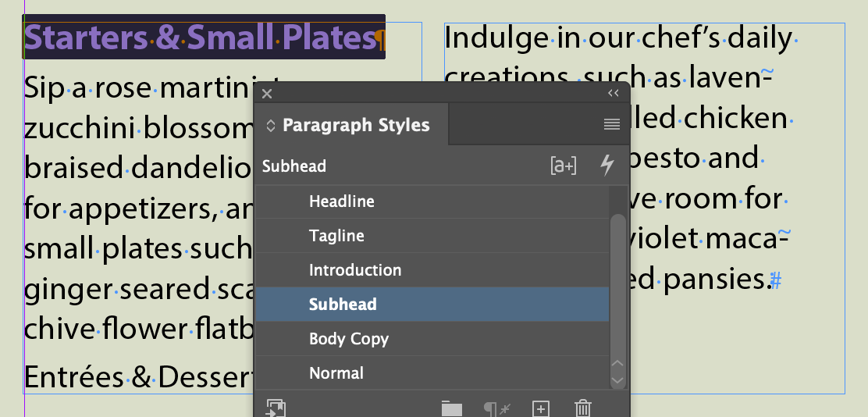The width and height of the screenshot is (868, 417).
Task: Click the scroll down arrow in styles list
Action: pos(617,380)
